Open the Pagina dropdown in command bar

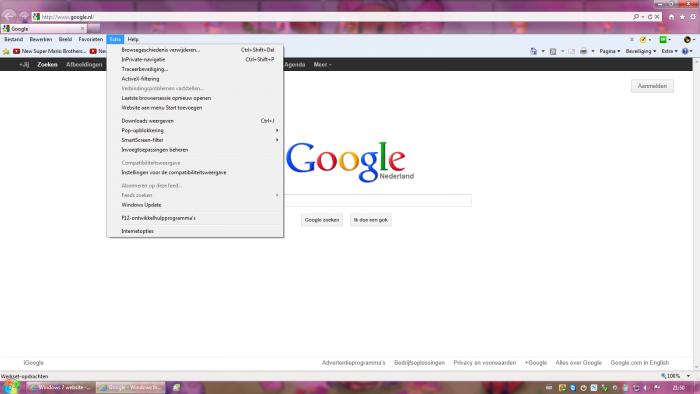pos(610,51)
